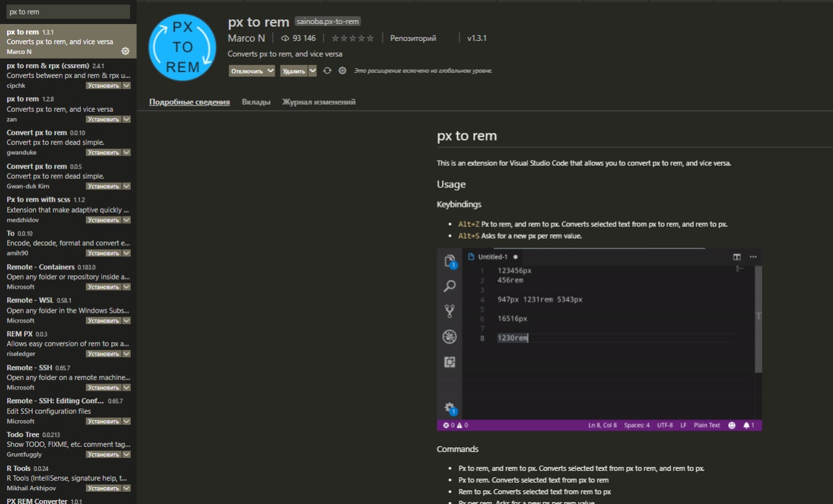Click the Commands heading in README
The height and width of the screenshot is (504, 833).
coord(457,449)
